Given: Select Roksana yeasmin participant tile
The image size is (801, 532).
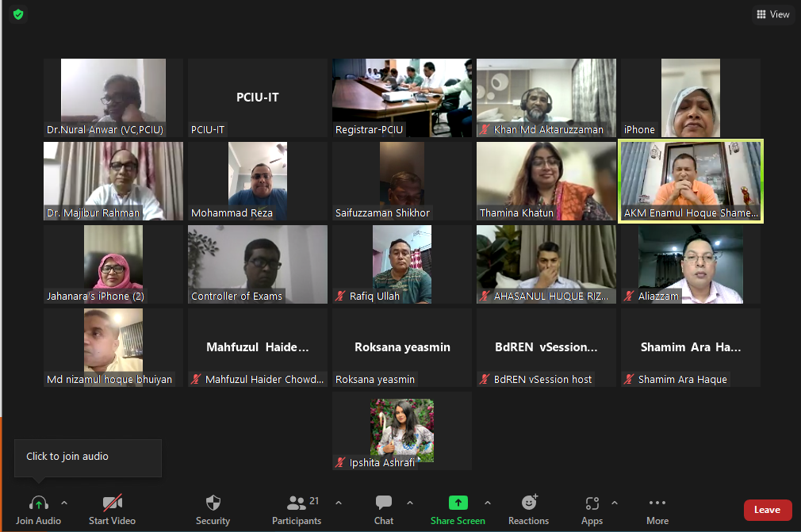Looking at the screenshot, I should coord(402,347).
